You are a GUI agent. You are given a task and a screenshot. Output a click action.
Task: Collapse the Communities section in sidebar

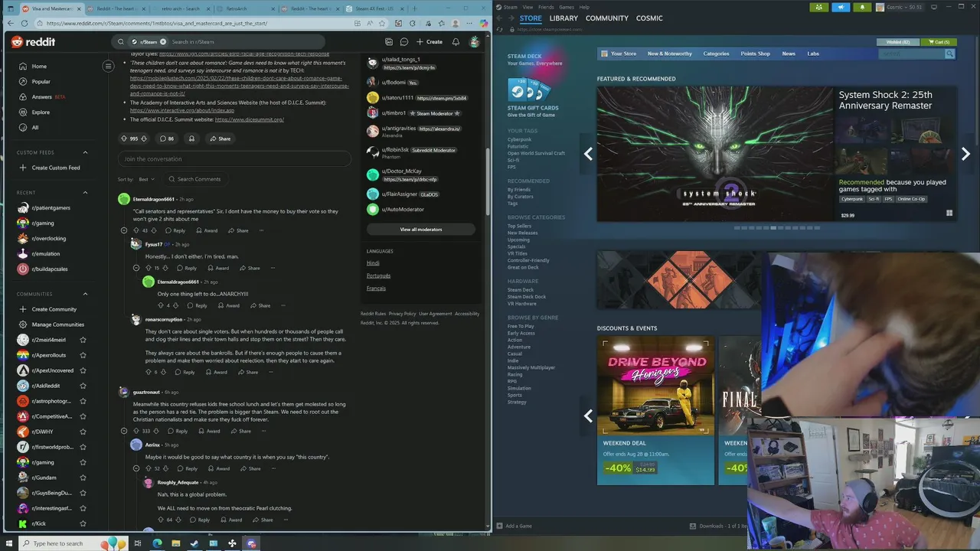[x=85, y=294]
